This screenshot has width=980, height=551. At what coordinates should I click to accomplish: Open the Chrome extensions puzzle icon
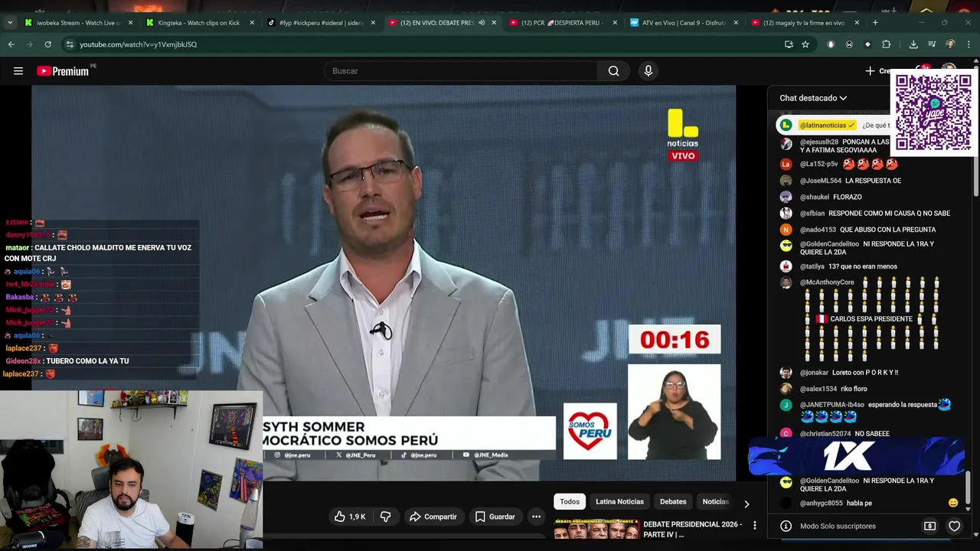pos(887,44)
